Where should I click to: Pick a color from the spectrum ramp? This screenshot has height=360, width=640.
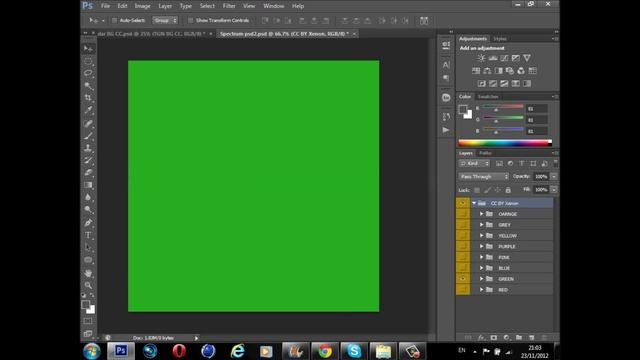click(505, 142)
